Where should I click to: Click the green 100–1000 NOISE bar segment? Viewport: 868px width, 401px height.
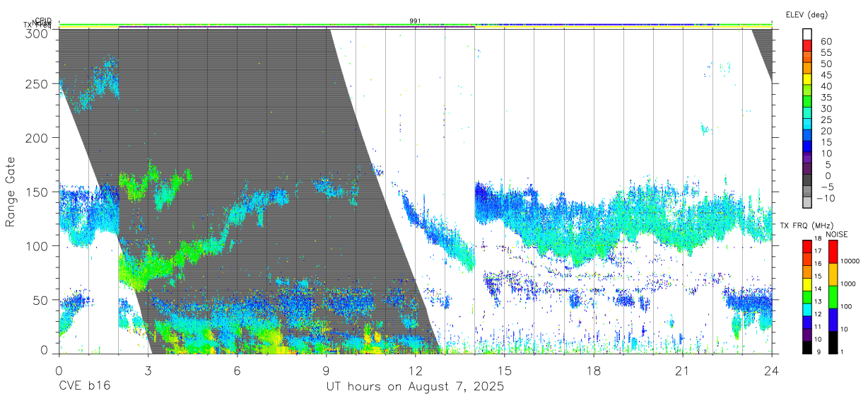pos(833,296)
